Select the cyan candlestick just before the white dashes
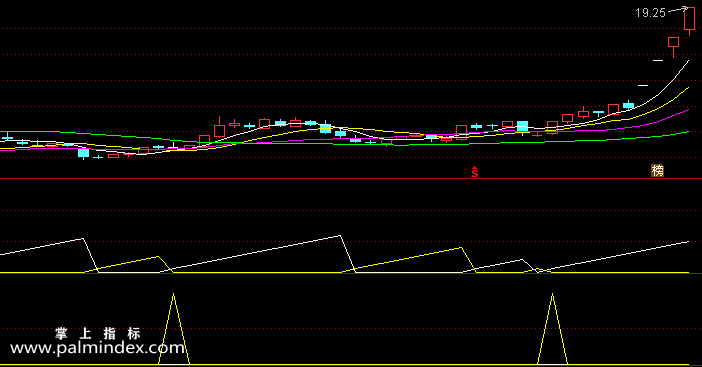This screenshot has width=702, height=367. (x=629, y=105)
